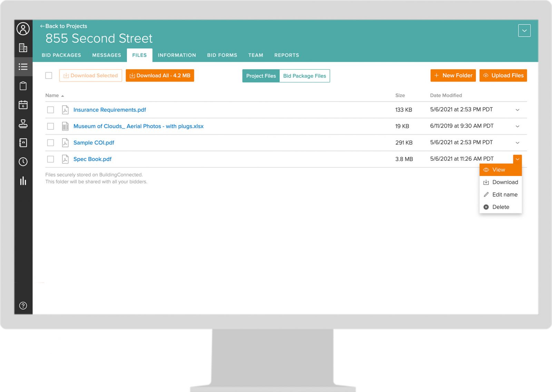Open the help question mark icon
The height and width of the screenshot is (392, 552).
(x=23, y=305)
